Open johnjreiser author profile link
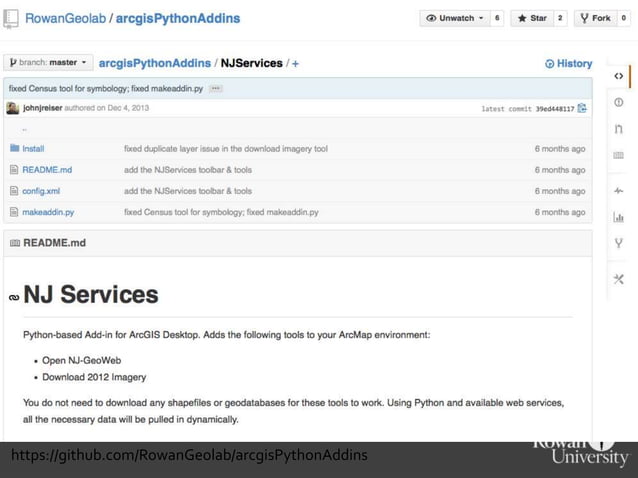The image size is (638, 478). click(x=43, y=108)
